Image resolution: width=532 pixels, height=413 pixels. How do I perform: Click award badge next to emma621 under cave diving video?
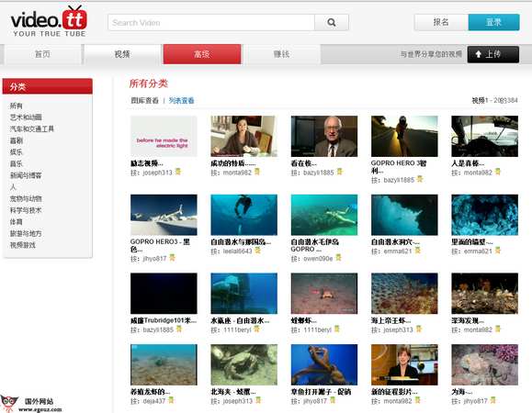pyautogui.click(x=418, y=251)
